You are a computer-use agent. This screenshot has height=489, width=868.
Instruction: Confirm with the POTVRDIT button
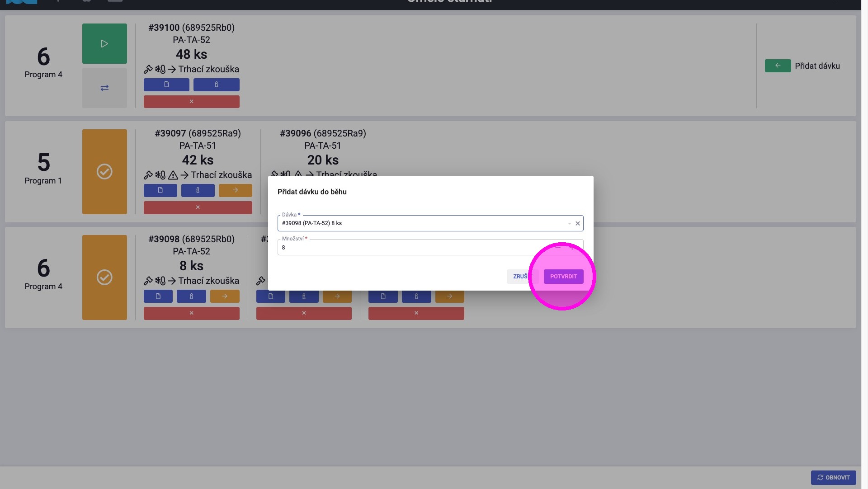(563, 277)
